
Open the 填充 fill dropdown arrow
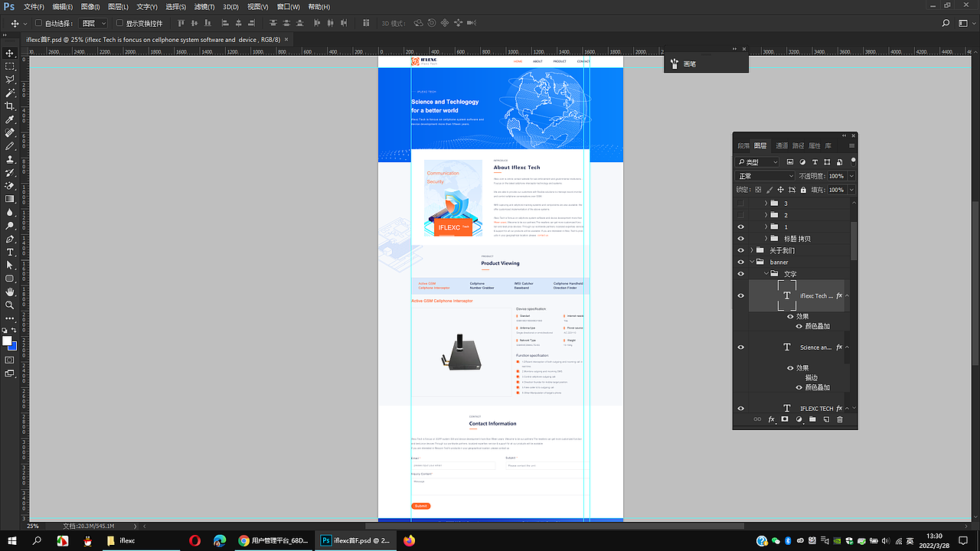(x=851, y=190)
